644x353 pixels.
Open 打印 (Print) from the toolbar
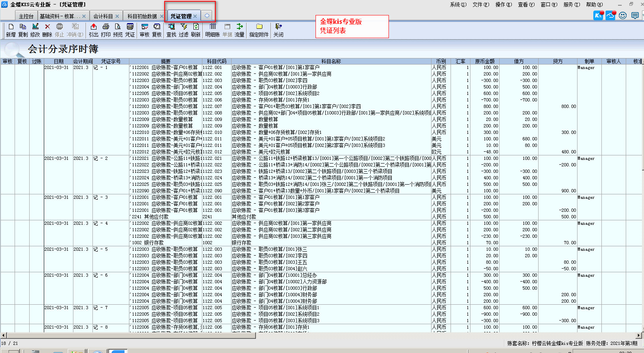(106, 27)
